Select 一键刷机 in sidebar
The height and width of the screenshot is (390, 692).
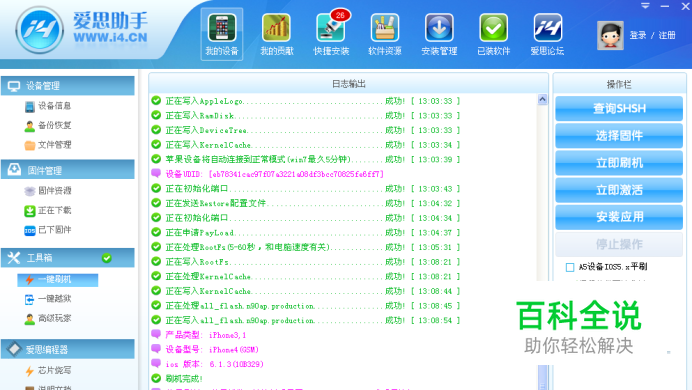(58, 280)
